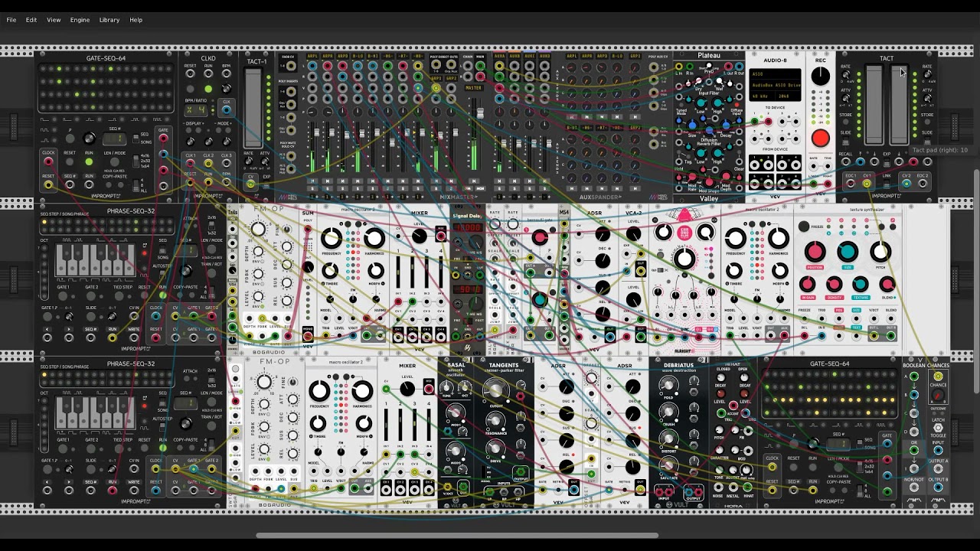Open the ARPL track label on MixMaster
This screenshot has width=980, height=551.
pyautogui.click(x=312, y=56)
